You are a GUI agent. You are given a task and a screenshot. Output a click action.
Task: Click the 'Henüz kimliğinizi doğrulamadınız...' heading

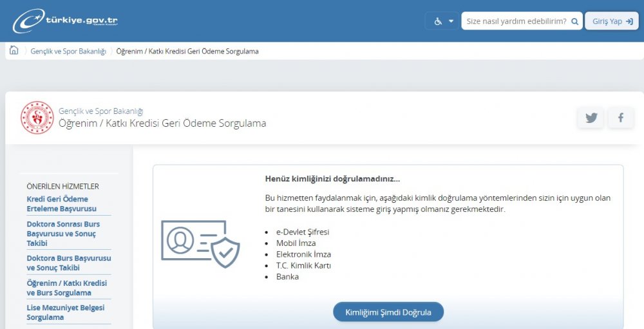point(332,179)
